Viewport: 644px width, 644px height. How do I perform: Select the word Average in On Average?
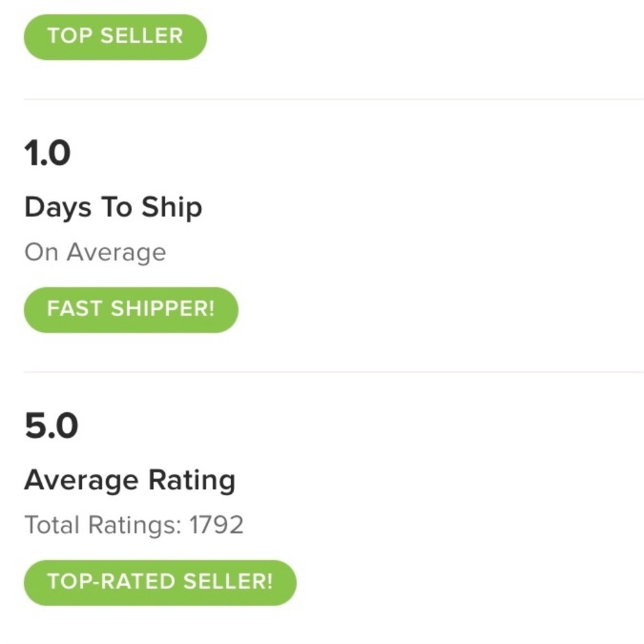tap(116, 253)
